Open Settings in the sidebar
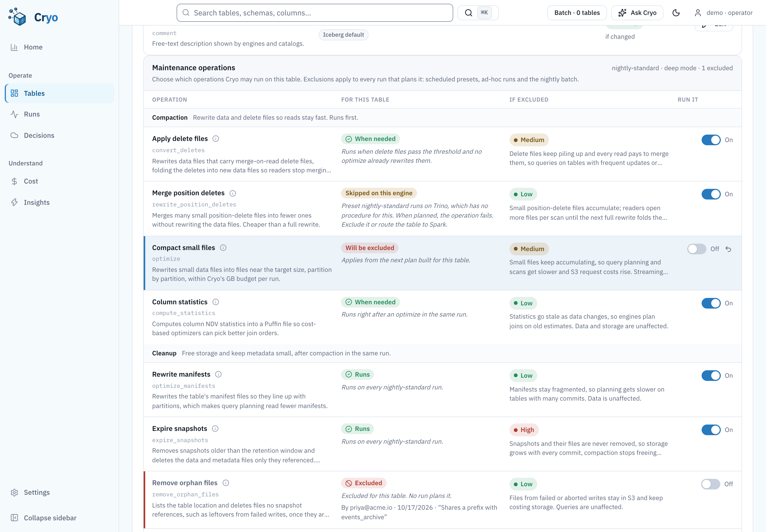 59,492
